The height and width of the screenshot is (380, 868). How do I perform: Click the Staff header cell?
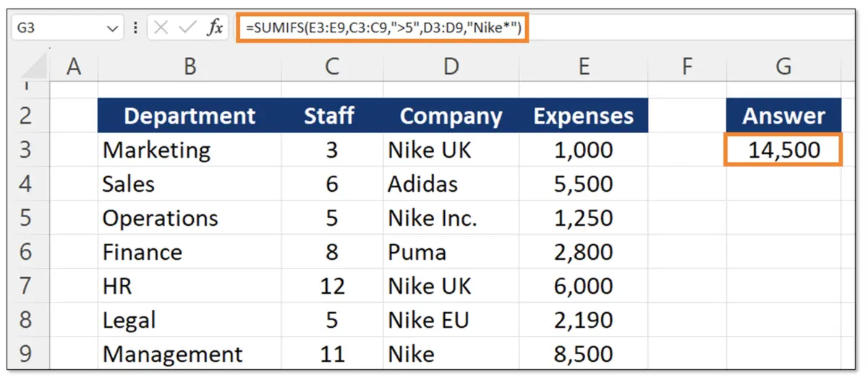coord(332,116)
